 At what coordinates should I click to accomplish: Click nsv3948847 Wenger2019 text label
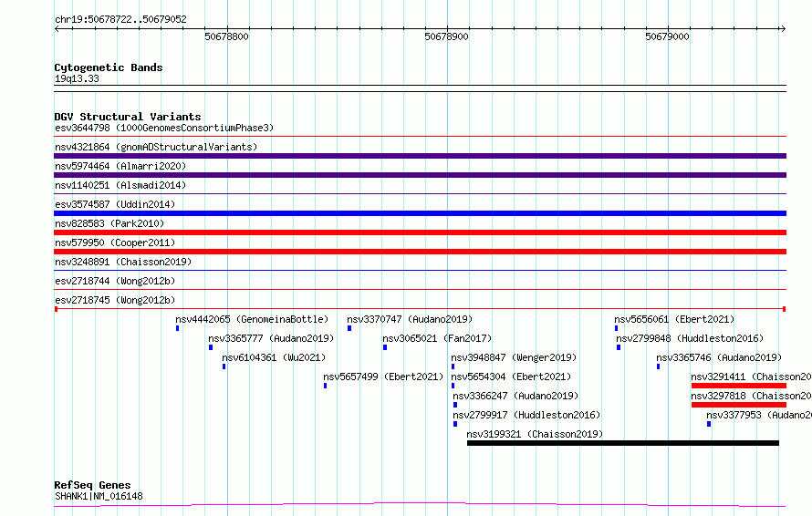pos(514,357)
